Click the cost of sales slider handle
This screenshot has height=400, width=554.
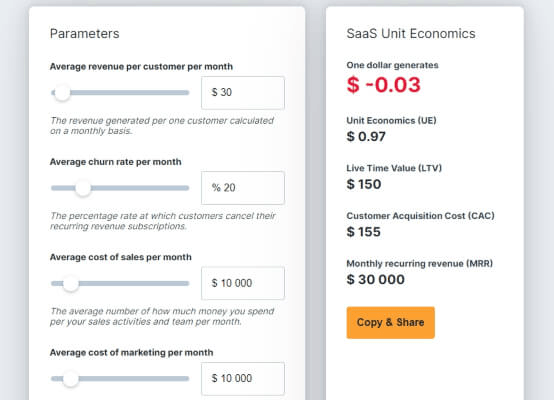point(71,283)
